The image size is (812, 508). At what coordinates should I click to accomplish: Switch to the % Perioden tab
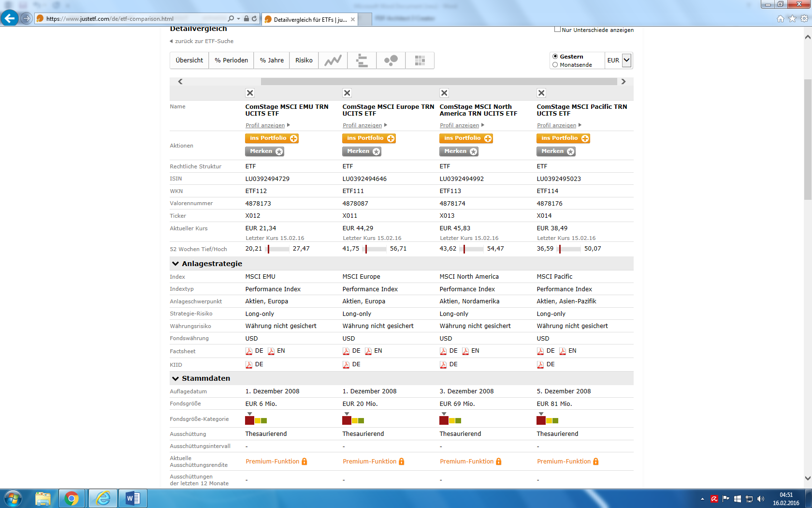(231, 60)
